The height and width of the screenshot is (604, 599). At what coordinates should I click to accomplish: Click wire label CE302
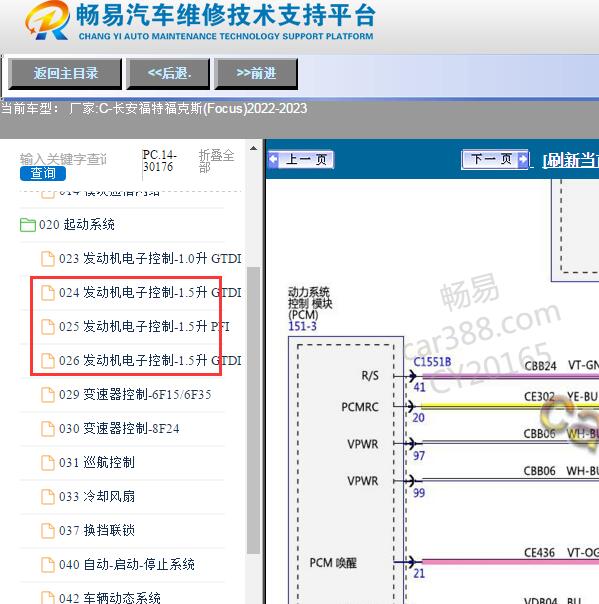539,397
